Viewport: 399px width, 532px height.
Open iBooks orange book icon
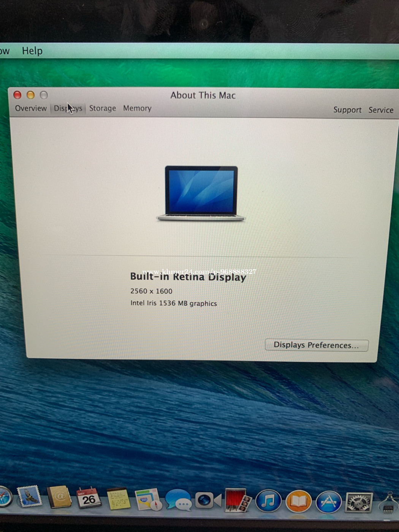(x=298, y=502)
